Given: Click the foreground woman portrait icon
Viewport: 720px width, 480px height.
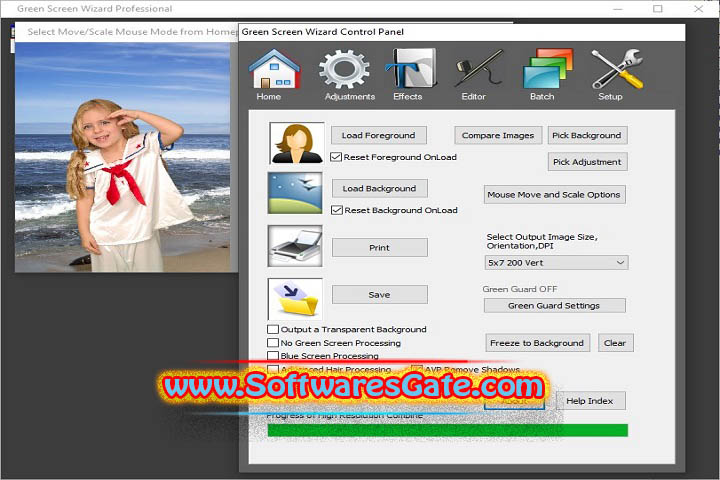Looking at the screenshot, I should [296, 143].
